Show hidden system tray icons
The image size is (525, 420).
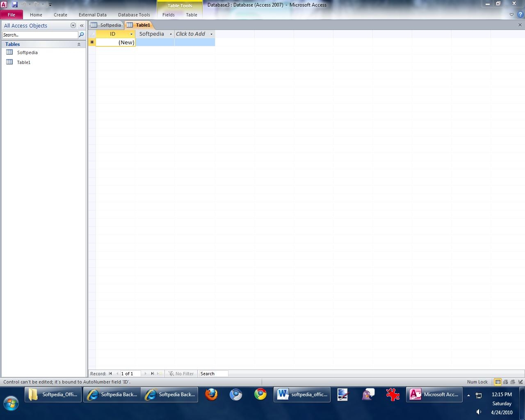click(468, 395)
